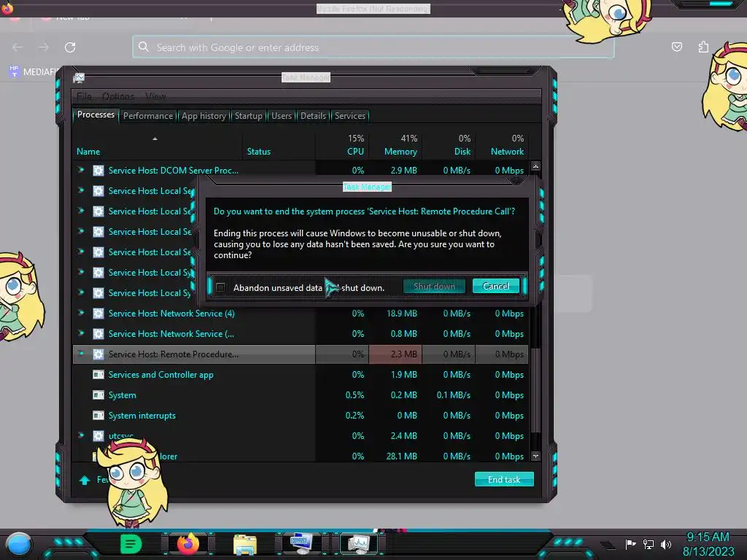
Task: Open the Firefox extensions puzzle icon
Action: [x=703, y=47]
